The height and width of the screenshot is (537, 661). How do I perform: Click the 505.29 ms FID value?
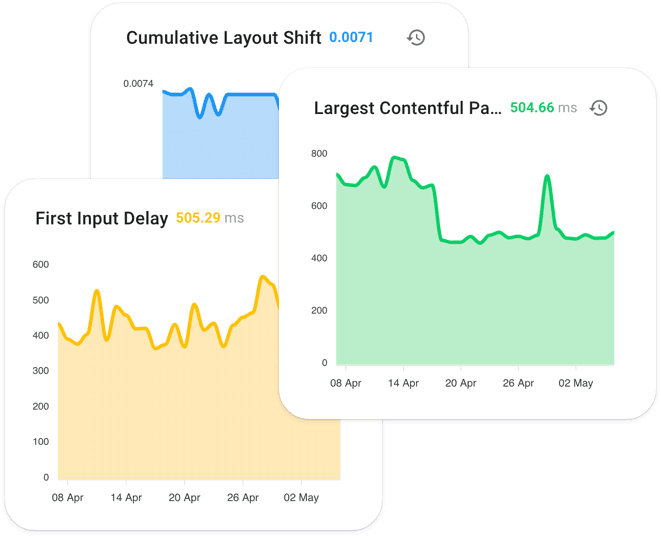[210, 218]
